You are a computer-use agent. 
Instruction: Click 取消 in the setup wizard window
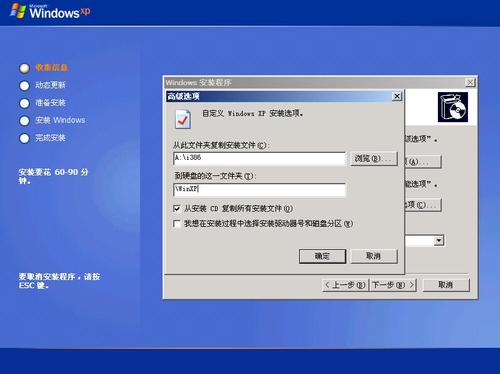[446, 285]
